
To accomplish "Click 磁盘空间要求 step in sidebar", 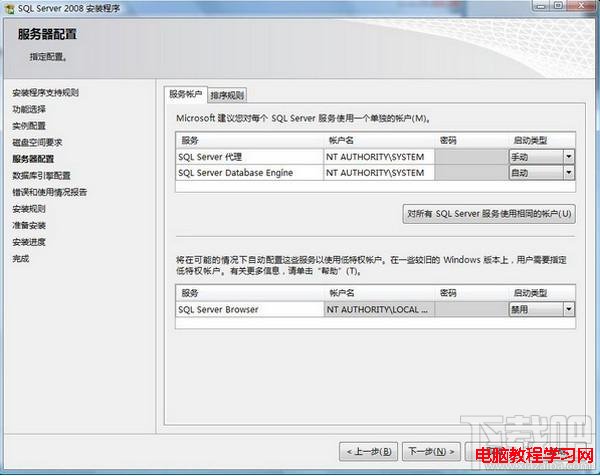I will [37, 142].
